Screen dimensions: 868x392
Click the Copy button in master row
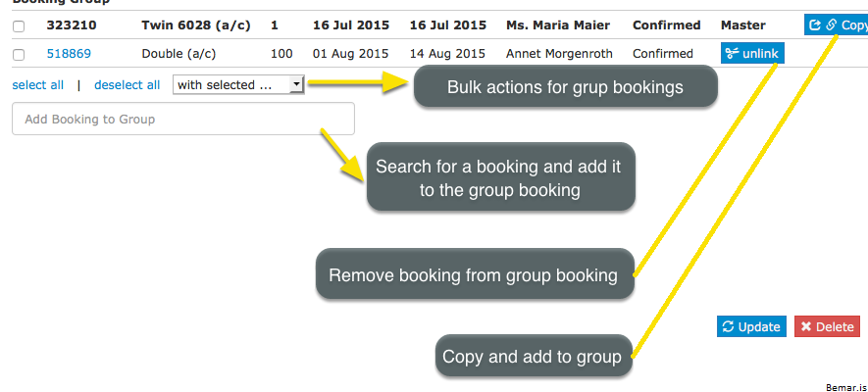click(836, 24)
